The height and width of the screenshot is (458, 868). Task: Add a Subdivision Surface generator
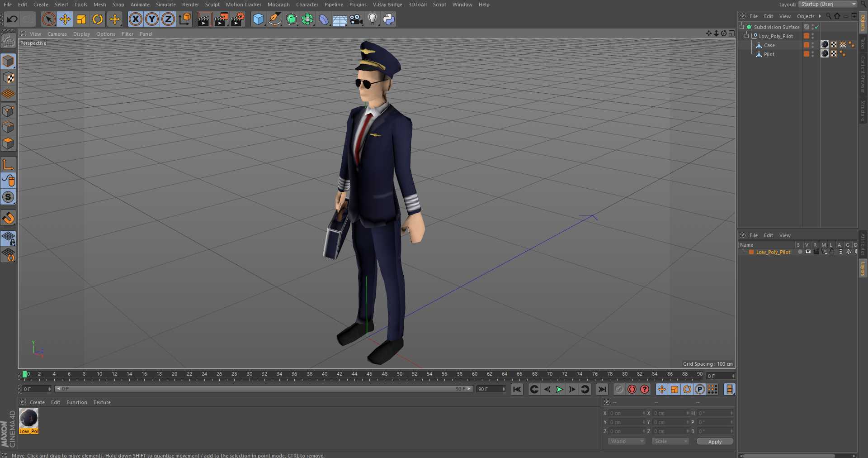[x=291, y=19]
